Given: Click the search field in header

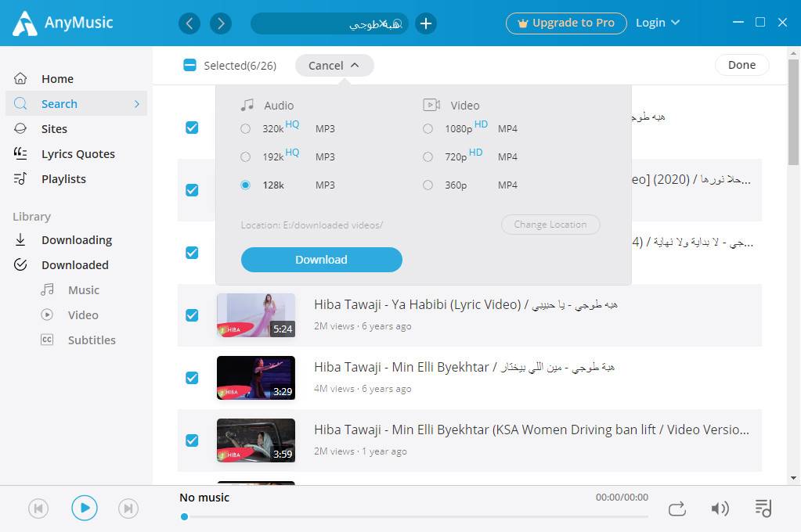Looking at the screenshot, I should click(x=329, y=23).
